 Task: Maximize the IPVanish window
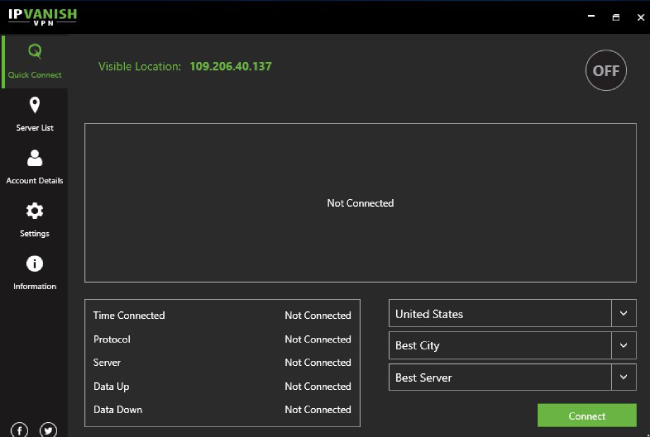point(616,17)
